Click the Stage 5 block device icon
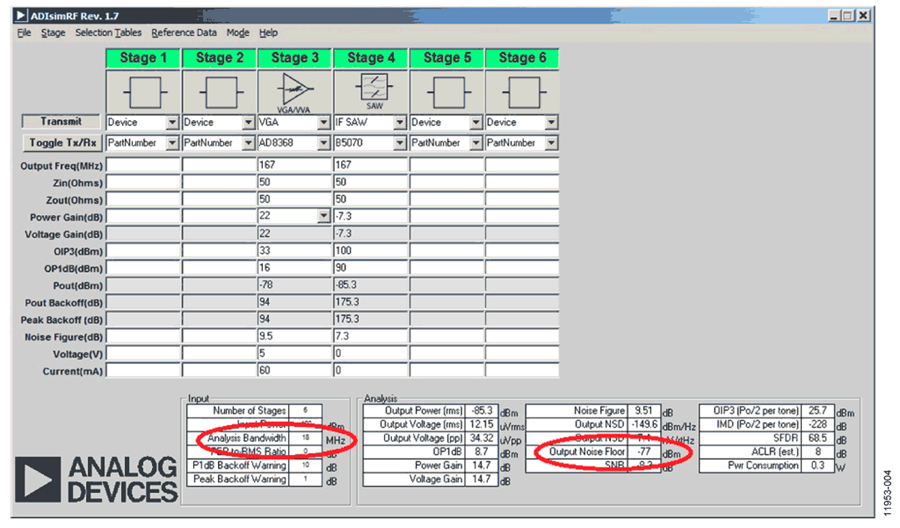Viewport: 900px width, 528px height. (447, 92)
